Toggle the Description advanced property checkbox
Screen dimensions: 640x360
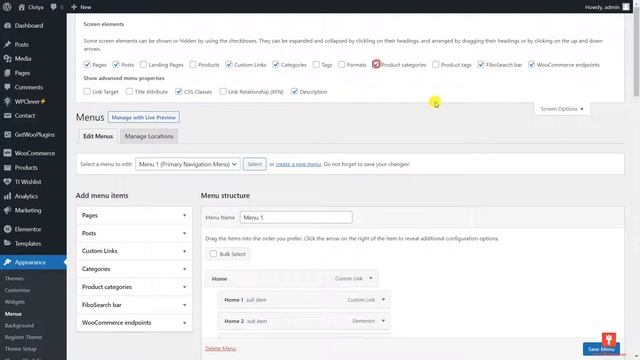point(294,91)
